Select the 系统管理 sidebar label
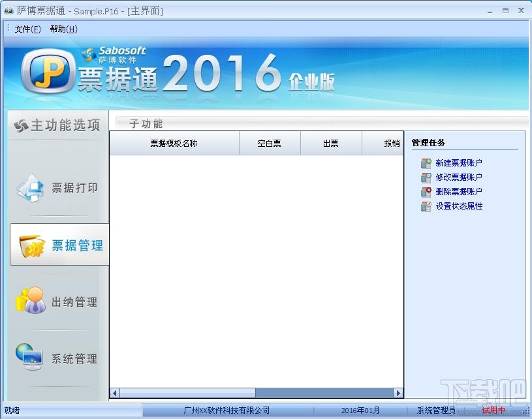Screen dimensions: 532x419 point(74,358)
